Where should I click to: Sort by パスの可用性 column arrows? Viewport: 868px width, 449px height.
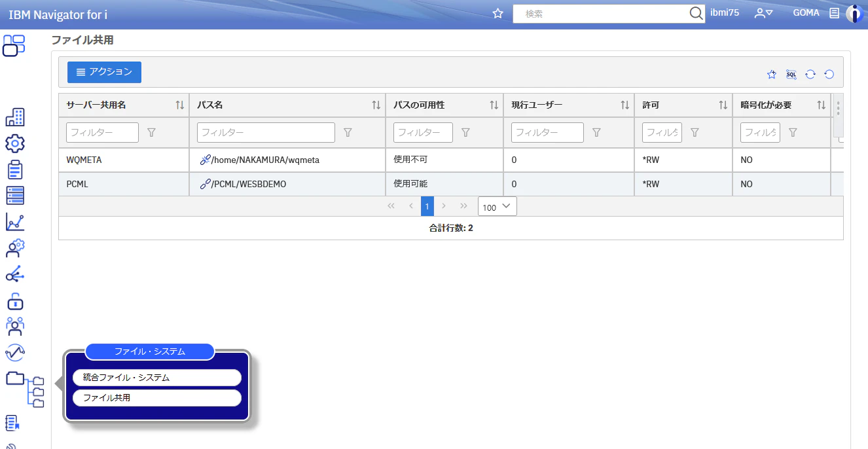[494, 105]
